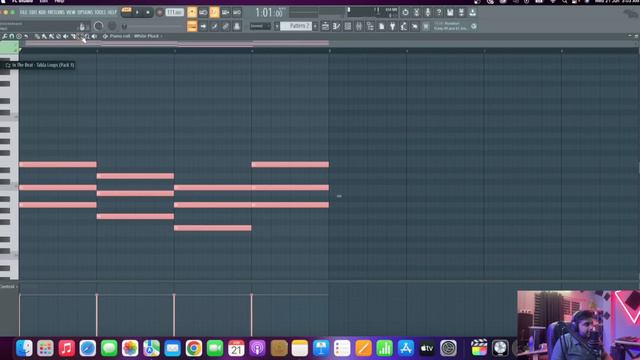The height and width of the screenshot is (360, 640).
Task: Click the piano roll target channel icon
Action: [x=105, y=36]
